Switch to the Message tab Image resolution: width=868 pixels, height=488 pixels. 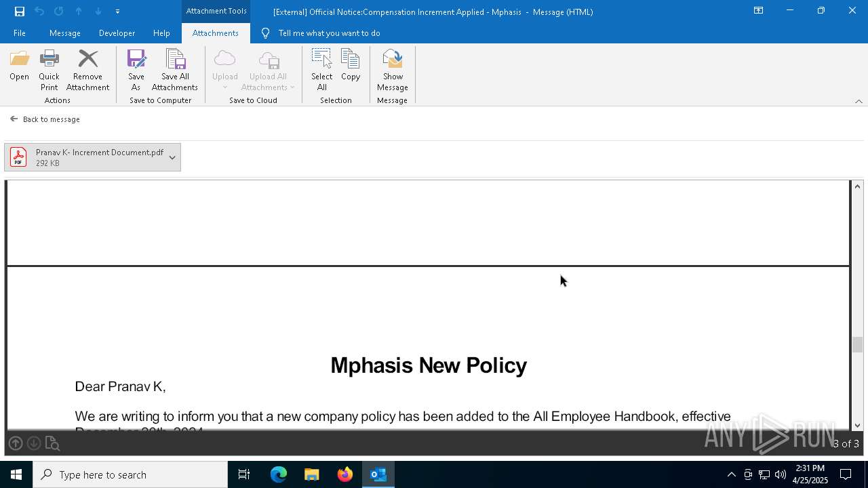(65, 33)
